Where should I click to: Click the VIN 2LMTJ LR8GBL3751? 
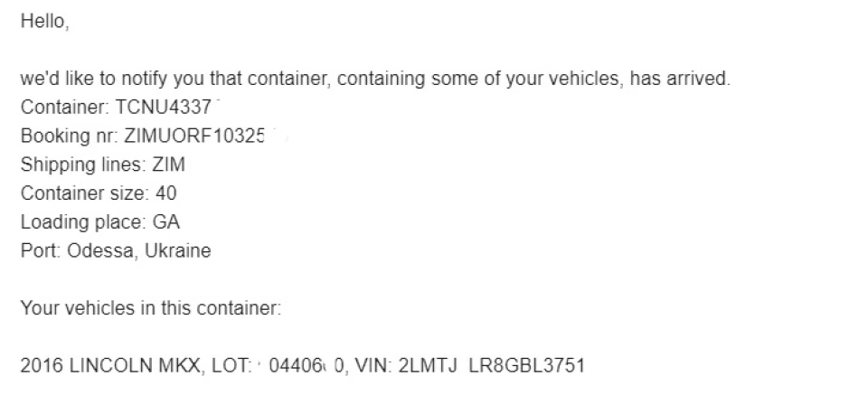(492, 366)
